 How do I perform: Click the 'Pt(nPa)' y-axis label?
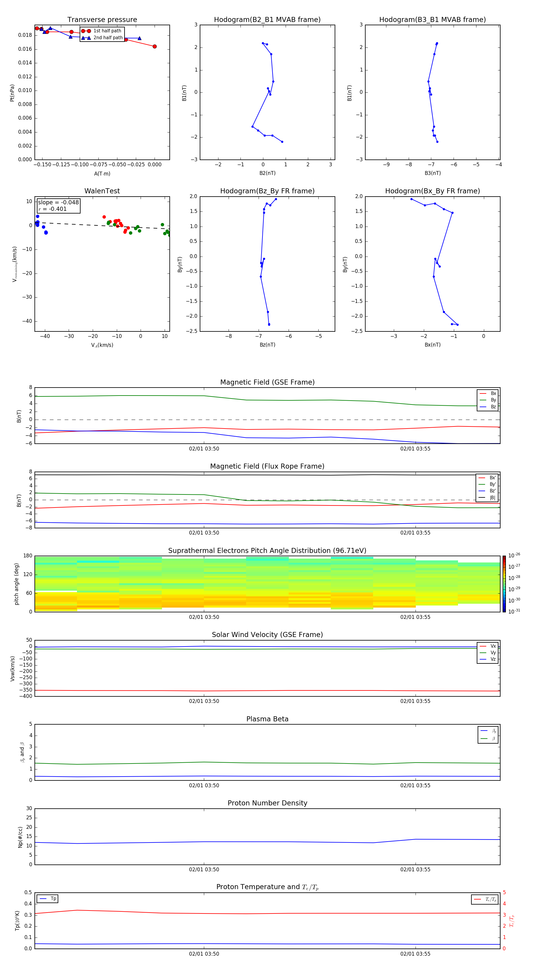point(12,92)
